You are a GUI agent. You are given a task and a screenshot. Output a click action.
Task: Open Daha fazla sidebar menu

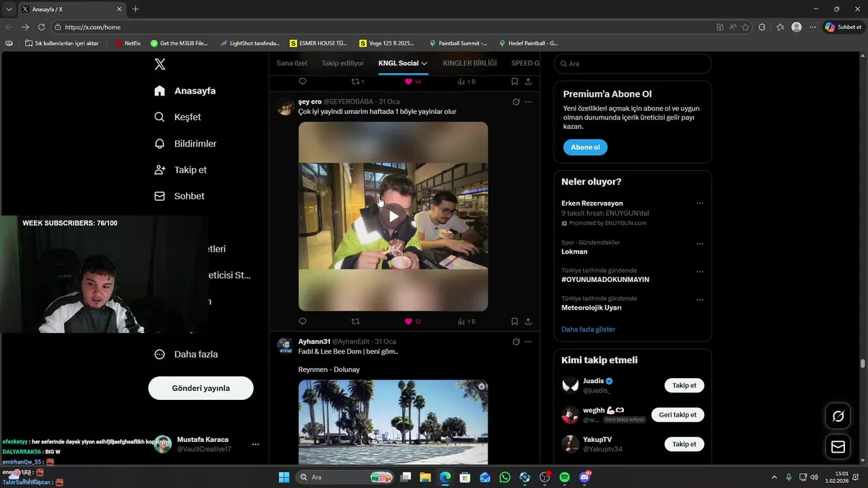[x=186, y=354]
